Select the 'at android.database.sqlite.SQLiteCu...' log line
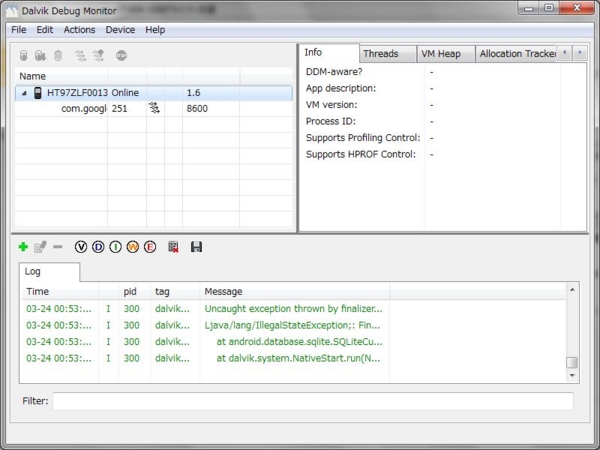This screenshot has height=450, width=600. tap(294, 342)
